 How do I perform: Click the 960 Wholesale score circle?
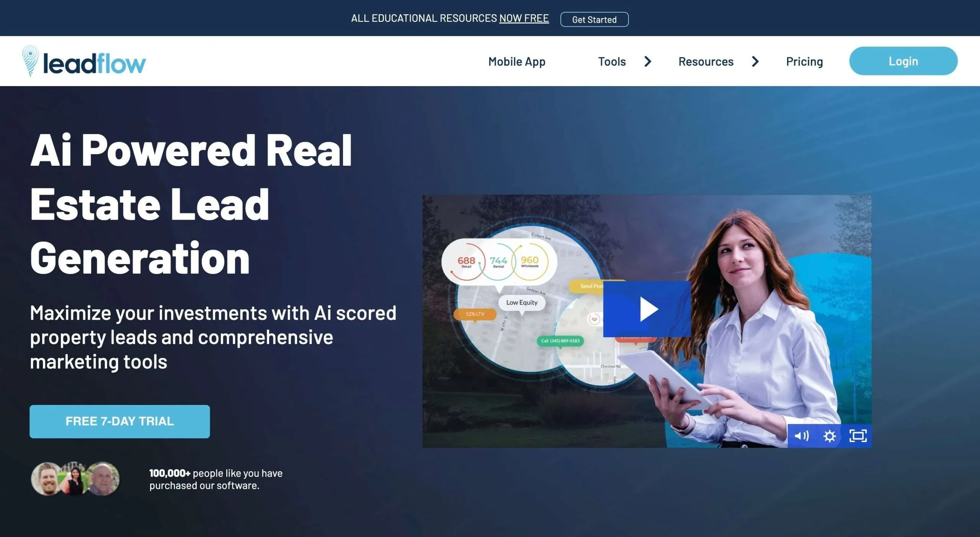530,262
